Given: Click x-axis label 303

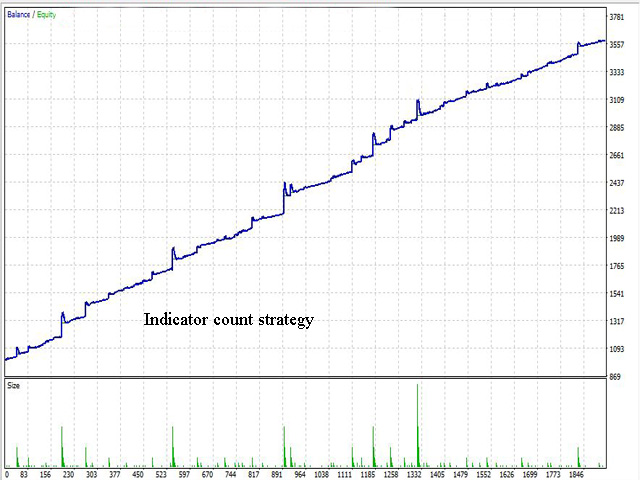Looking at the screenshot, I should click(x=91, y=474).
